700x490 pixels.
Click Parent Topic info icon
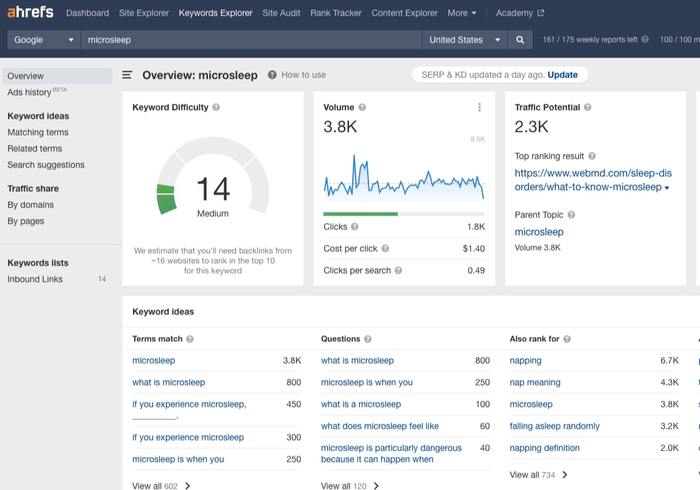click(571, 215)
